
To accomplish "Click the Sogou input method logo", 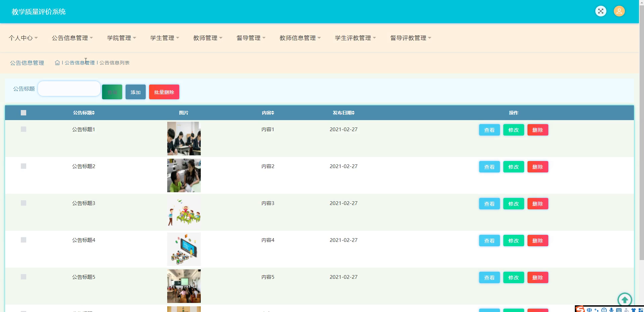I will click(580, 309).
